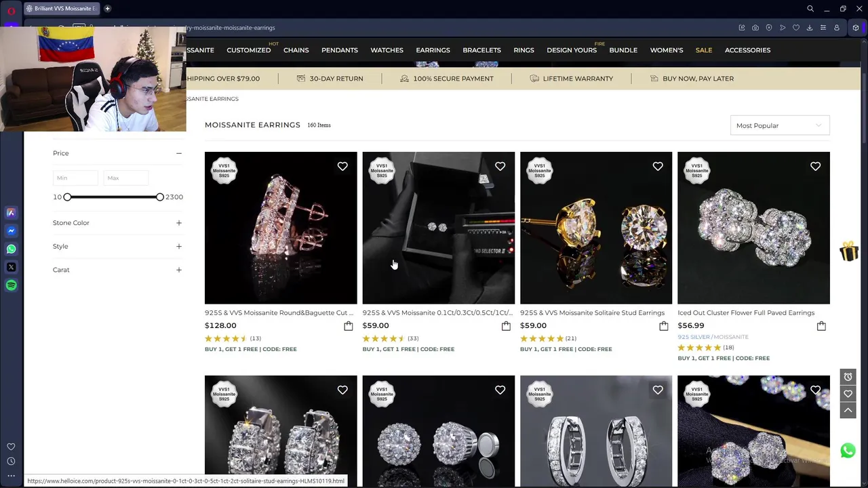
Task: Open browser search icon in title bar
Action: pyautogui.click(x=810, y=9)
